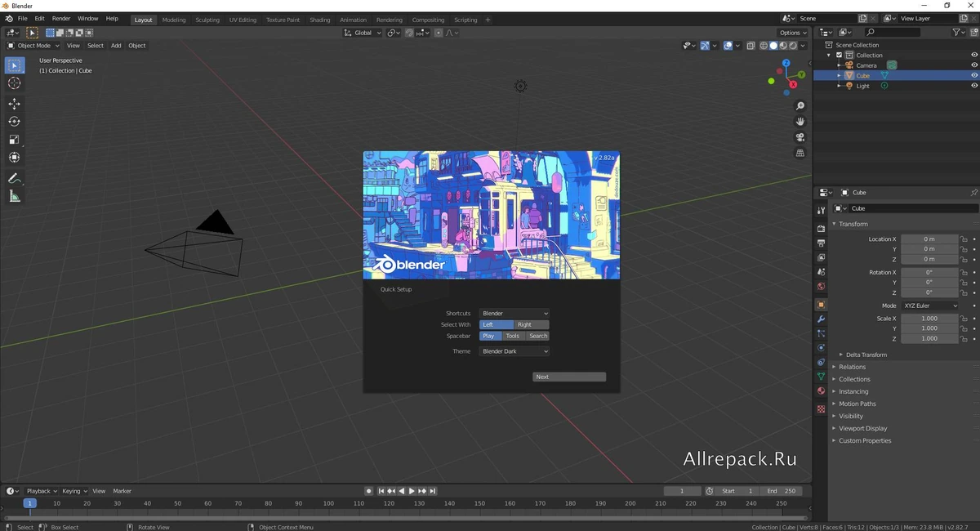This screenshot has width=980, height=531.
Task: Open the Material properties tab
Action: (821, 391)
